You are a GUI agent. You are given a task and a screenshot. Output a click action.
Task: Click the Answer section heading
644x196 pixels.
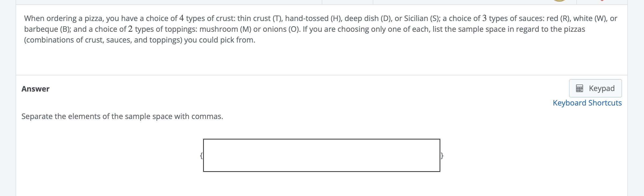click(35, 89)
